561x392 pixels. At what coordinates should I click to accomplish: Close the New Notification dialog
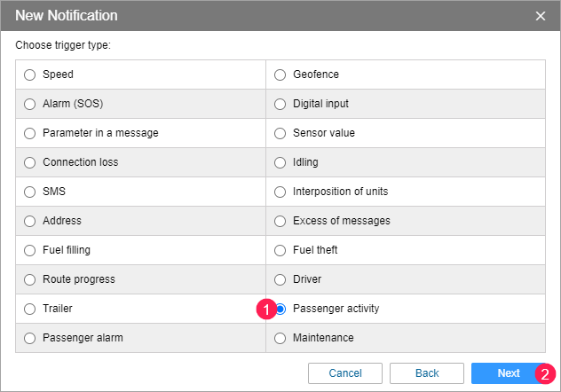(x=541, y=16)
